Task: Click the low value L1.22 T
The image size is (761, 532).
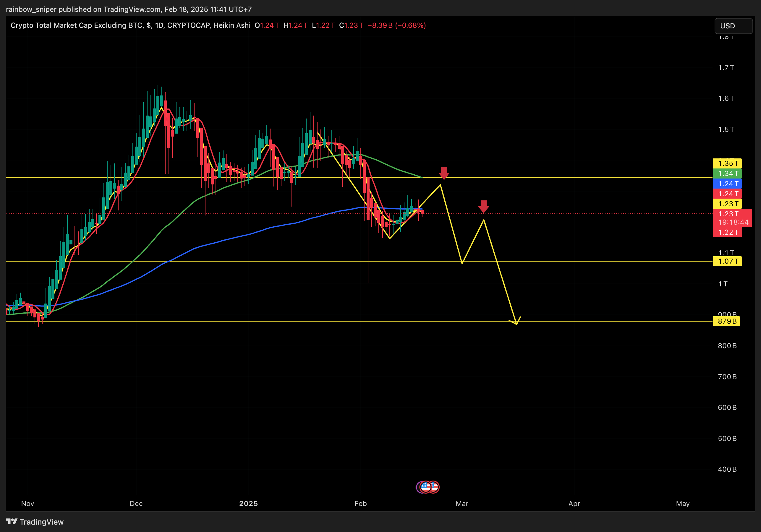Action: [x=323, y=25]
